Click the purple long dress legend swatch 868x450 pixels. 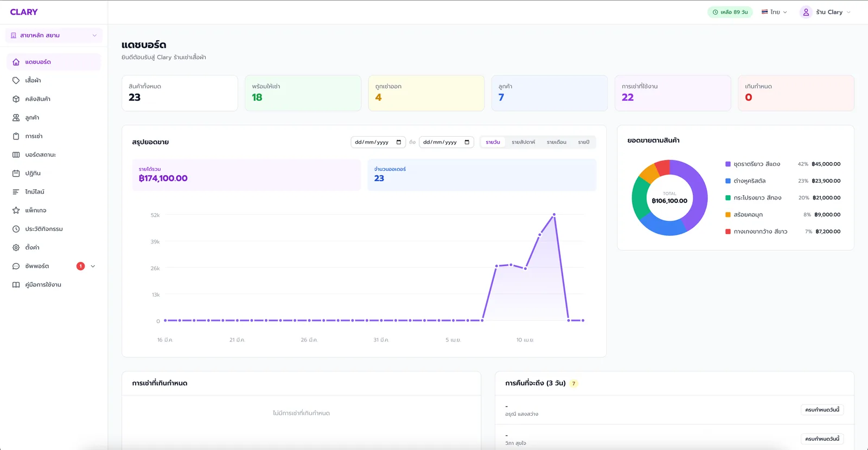tap(728, 164)
